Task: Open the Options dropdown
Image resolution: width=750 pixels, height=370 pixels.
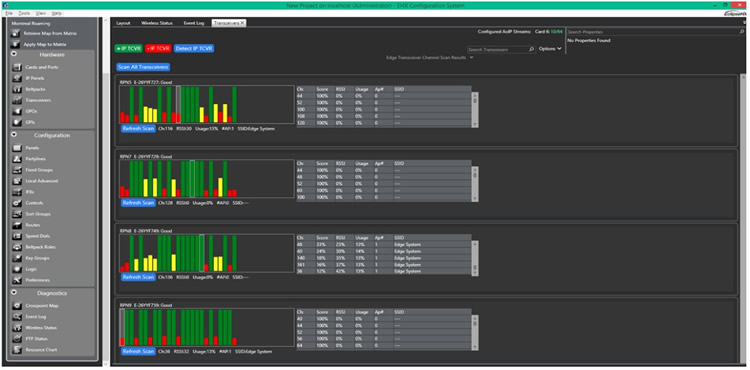Action: 550,49
